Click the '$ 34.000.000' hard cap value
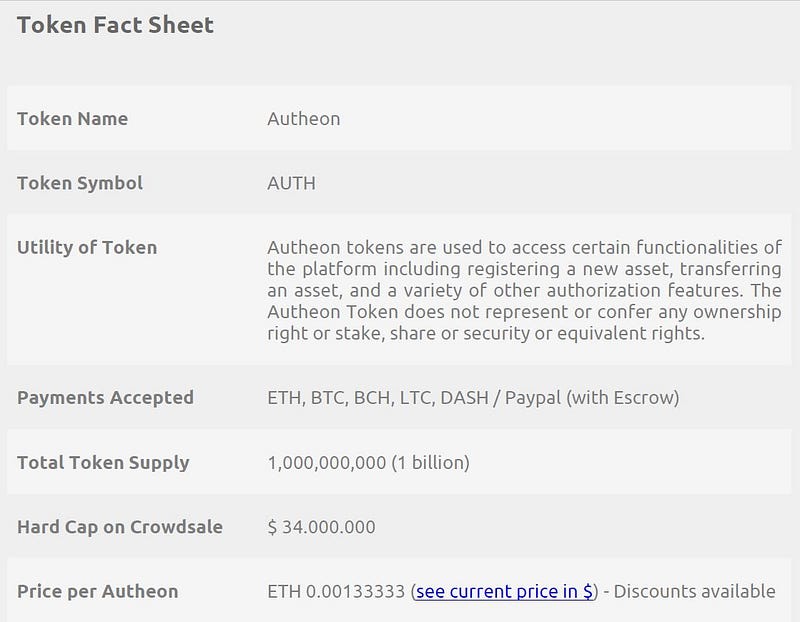Image resolution: width=800 pixels, height=622 pixels. [x=322, y=526]
